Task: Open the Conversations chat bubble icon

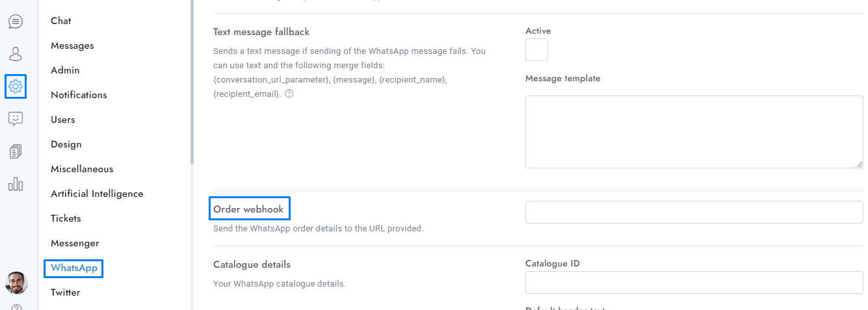Action: pyautogui.click(x=16, y=21)
